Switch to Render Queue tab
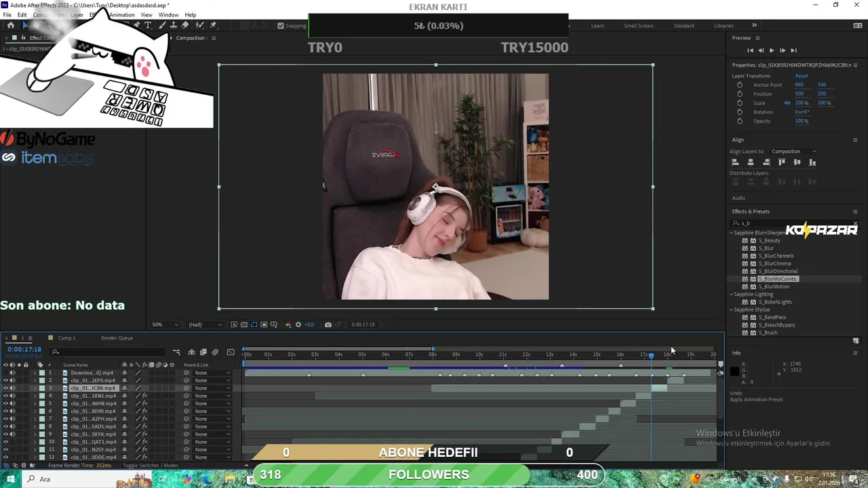Image resolution: width=868 pixels, height=488 pixels. (117, 338)
